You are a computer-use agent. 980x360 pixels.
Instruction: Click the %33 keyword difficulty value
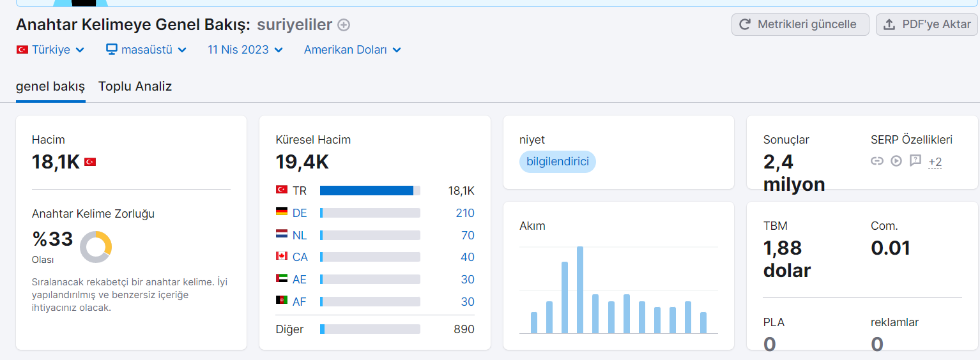point(52,239)
